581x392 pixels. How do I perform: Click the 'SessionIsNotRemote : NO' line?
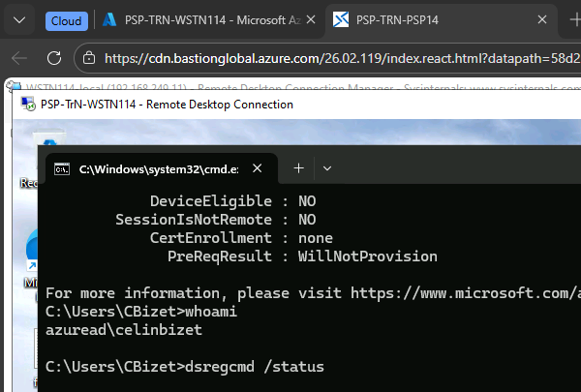tap(216, 220)
